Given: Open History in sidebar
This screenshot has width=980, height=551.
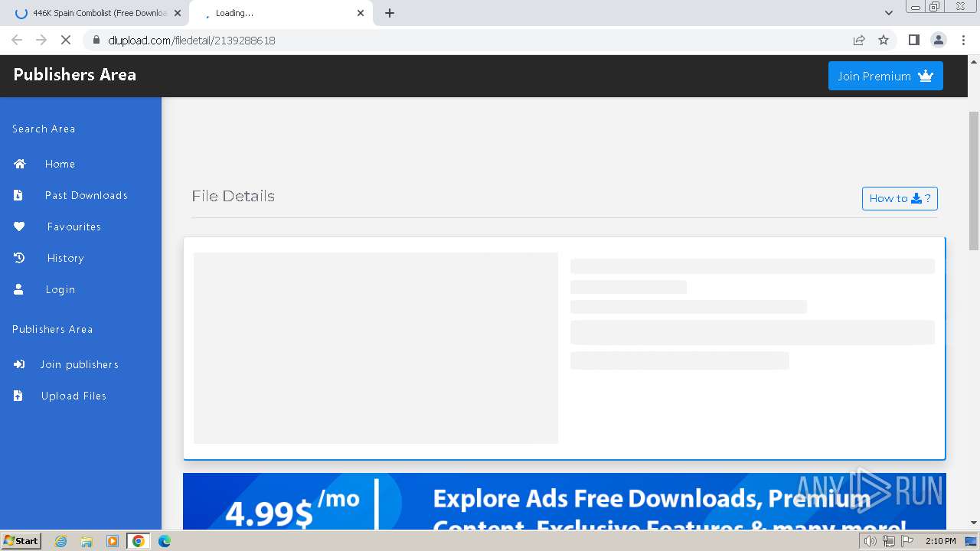Looking at the screenshot, I should [65, 258].
